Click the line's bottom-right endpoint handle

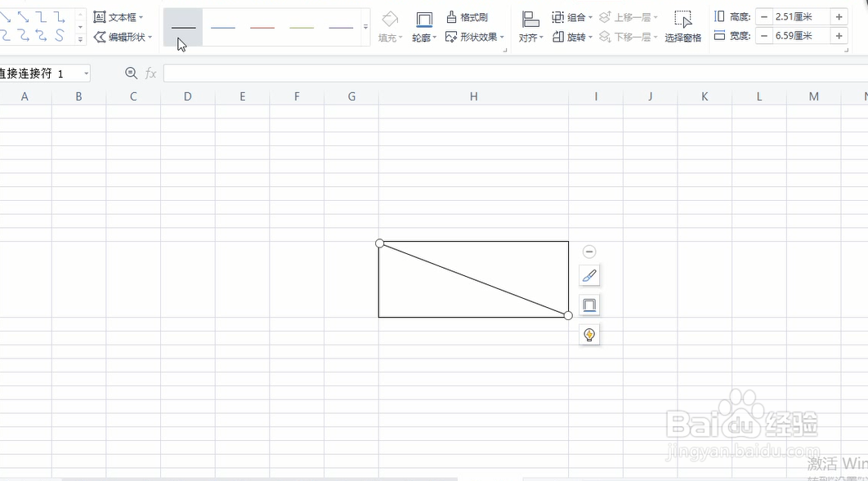[568, 315]
